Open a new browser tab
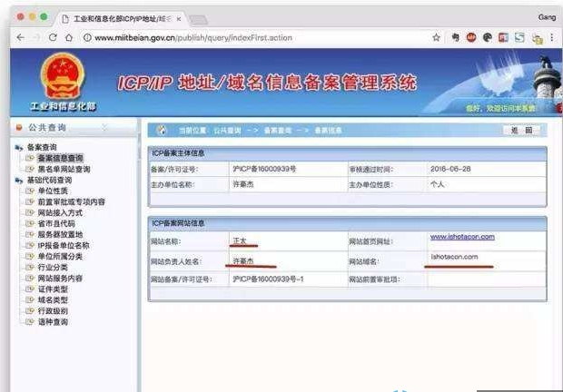 tap(198, 20)
